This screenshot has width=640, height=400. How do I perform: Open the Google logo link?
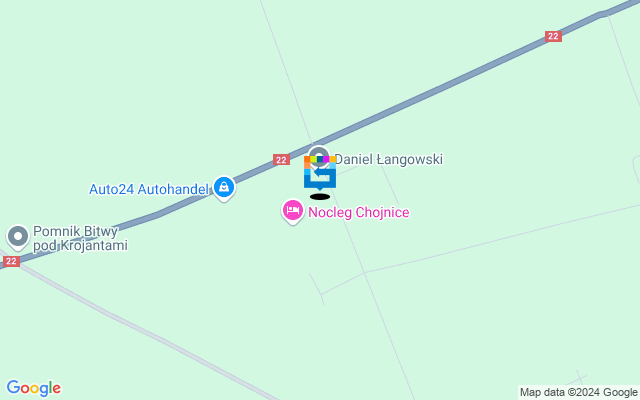(x=34, y=388)
